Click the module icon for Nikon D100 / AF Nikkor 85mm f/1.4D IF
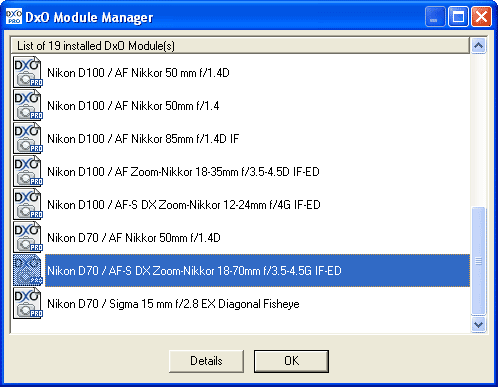This screenshot has width=498, height=387. [28, 138]
